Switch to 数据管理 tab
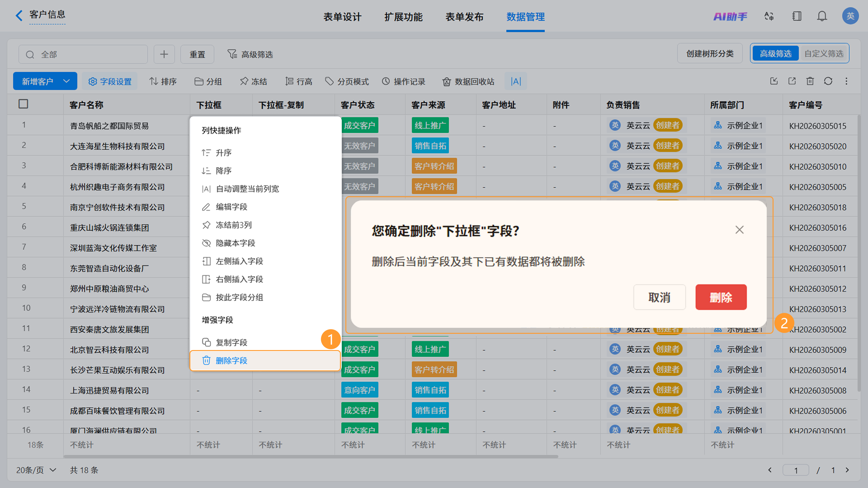The width and height of the screenshot is (868, 488). (525, 17)
